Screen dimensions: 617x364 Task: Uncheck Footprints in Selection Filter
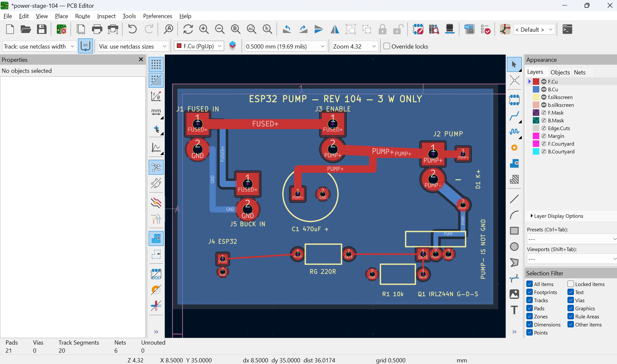(530, 292)
